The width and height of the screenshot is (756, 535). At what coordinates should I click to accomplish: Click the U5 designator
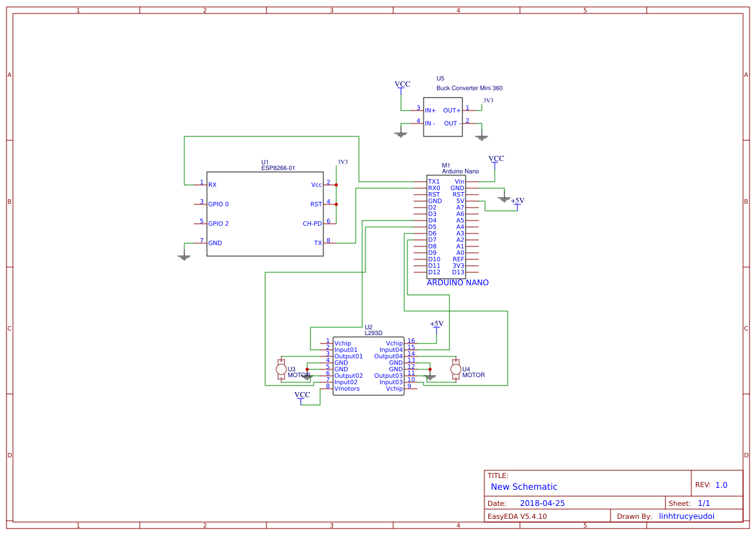coord(440,79)
